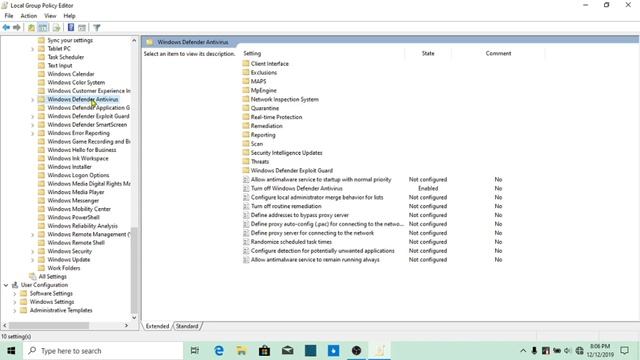Click the Type here to search box

coord(103,351)
